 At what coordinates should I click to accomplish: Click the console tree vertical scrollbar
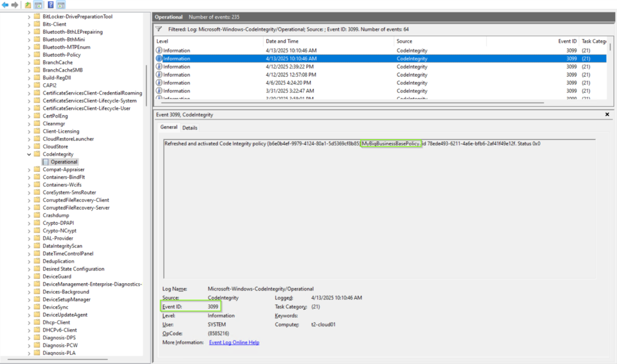[146, 90]
